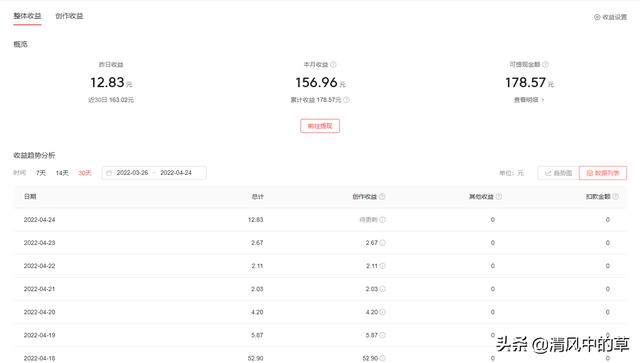The width and height of the screenshot is (640, 363).
Task: Click the 2022-04-22 date cell
Action: 40,266
